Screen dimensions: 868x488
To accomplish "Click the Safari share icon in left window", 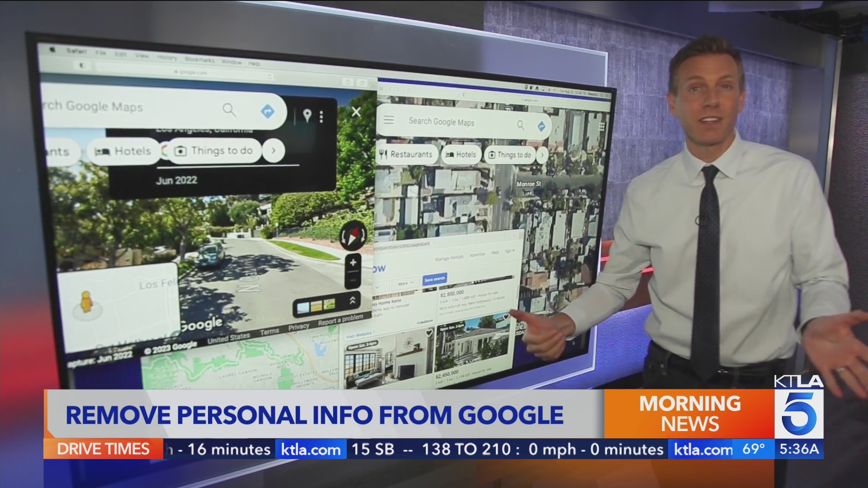I will (348, 82).
